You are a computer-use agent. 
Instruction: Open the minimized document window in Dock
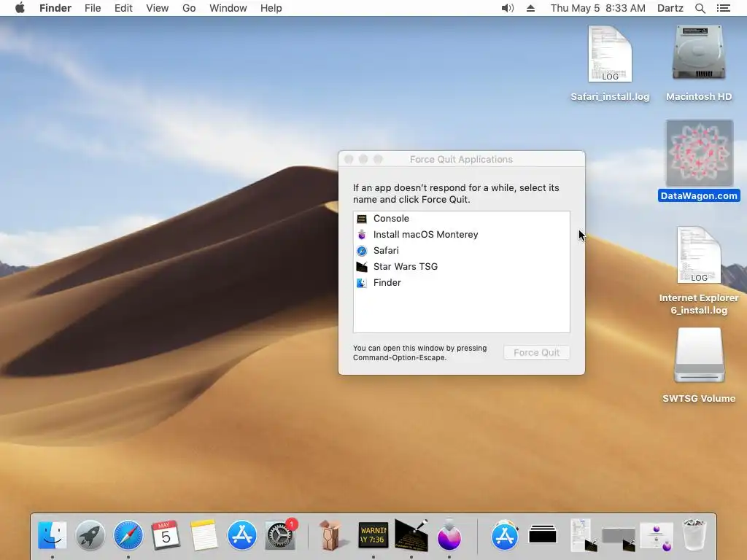[583, 534]
